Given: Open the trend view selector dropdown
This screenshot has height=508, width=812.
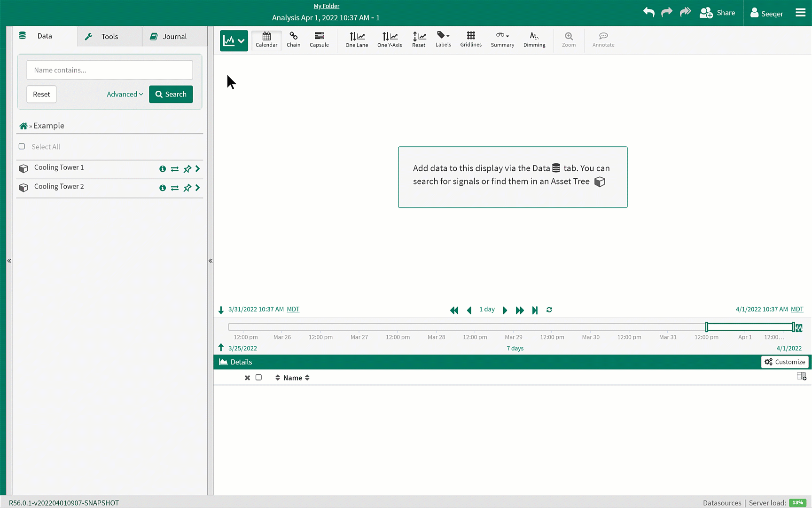Looking at the screenshot, I should click(x=234, y=41).
